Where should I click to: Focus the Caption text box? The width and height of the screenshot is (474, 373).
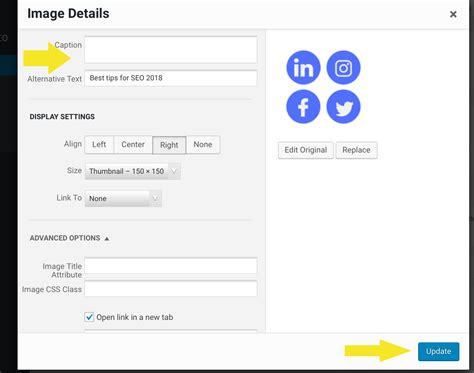click(x=171, y=50)
